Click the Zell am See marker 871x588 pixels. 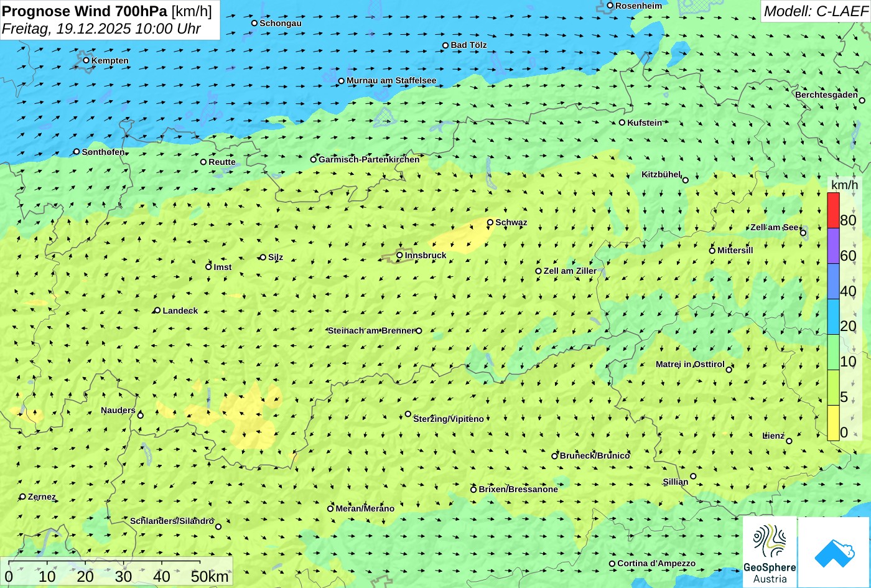803,233
